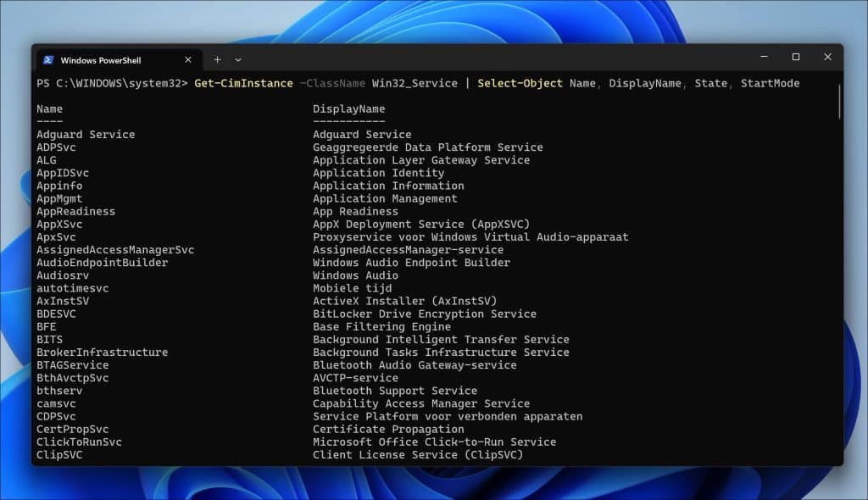Click Windows Audio Endpoint Builder text
Image resolution: width=868 pixels, height=500 pixels.
click(411, 263)
